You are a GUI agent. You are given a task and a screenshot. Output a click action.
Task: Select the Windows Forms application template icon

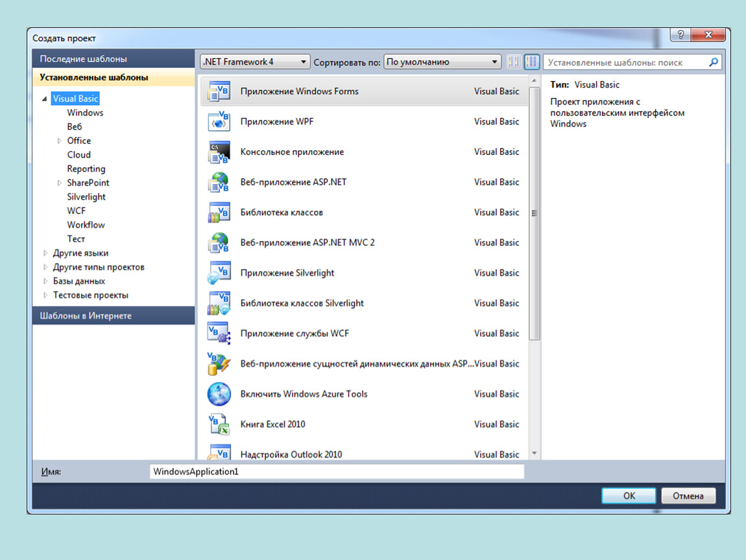(219, 91)
